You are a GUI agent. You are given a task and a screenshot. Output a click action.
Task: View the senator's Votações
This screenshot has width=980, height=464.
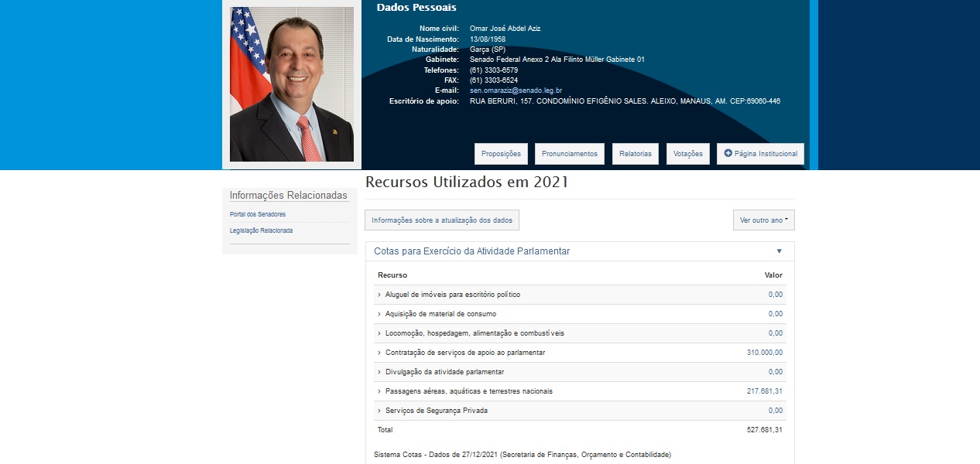pos(687,154)
